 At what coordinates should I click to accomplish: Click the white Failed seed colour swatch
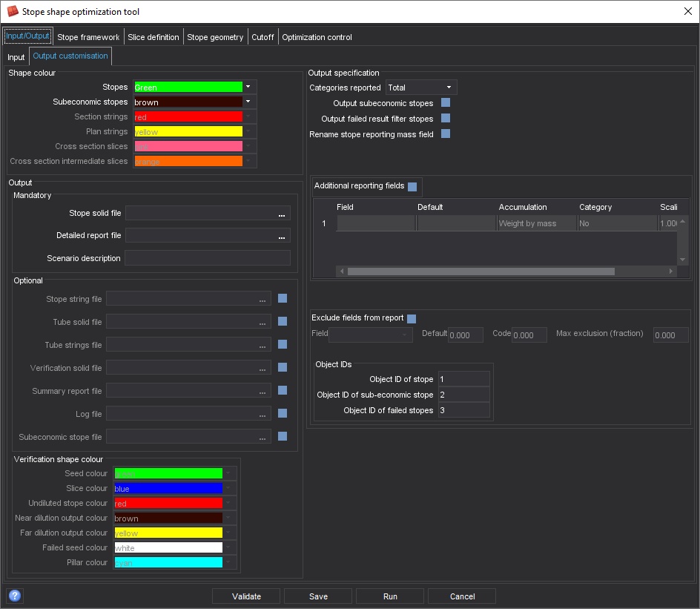click(168, 548)
